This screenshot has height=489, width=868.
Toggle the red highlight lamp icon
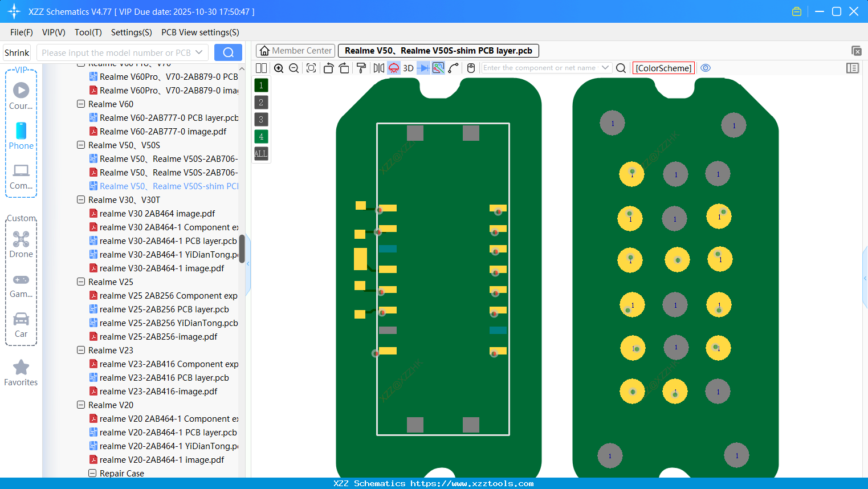click(394, 68)
